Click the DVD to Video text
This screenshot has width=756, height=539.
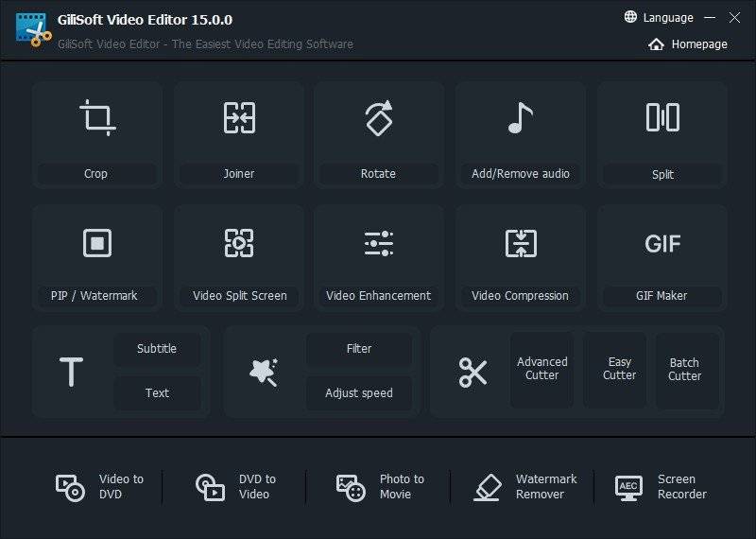pyautogui.click(x=257, y=486)
